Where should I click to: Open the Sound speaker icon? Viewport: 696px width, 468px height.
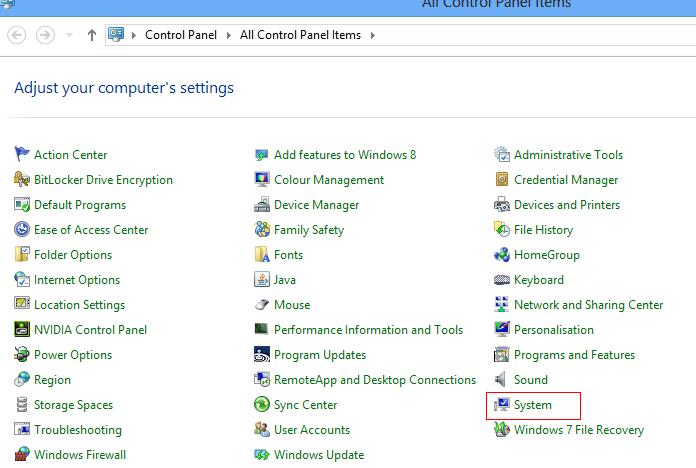pos(501,380)
